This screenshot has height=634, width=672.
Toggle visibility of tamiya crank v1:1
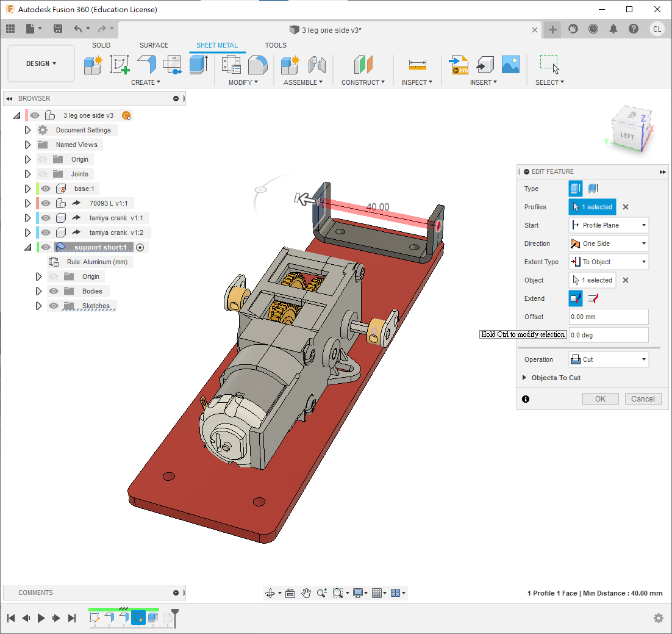point(46,218)
